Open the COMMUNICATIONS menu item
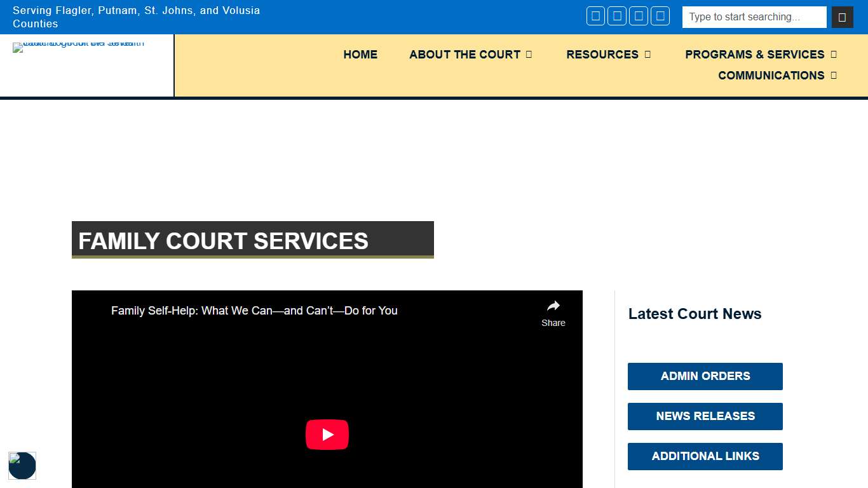 coord(771,76)
